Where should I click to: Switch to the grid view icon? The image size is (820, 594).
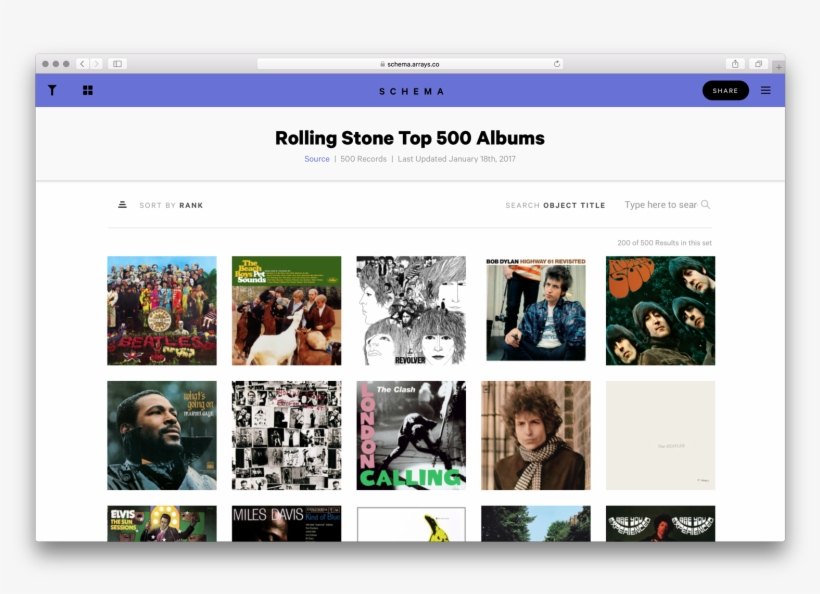pos(87,90)
